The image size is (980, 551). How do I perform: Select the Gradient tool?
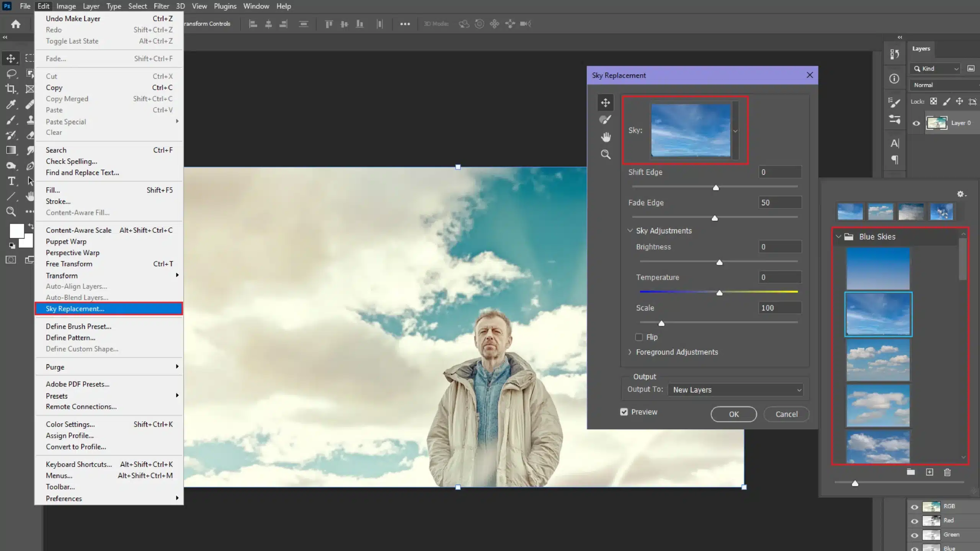tap(11, 150)
